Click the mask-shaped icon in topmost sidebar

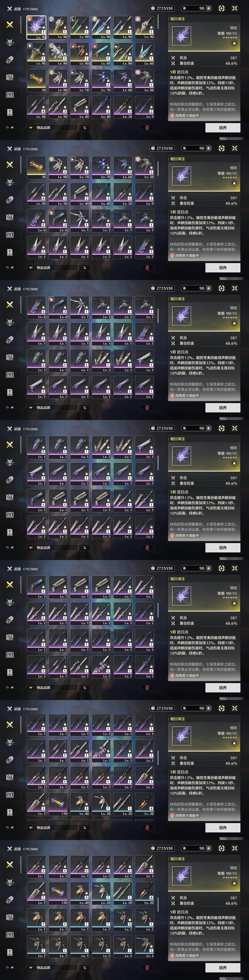tap(10, 94)
